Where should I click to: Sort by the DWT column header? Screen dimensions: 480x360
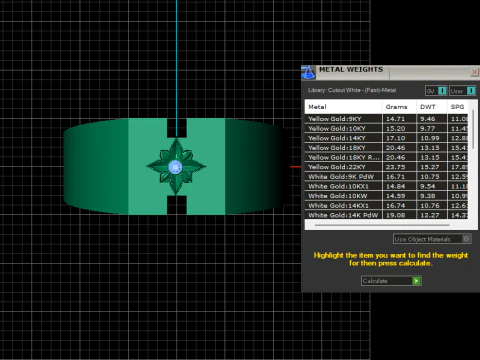(432, 107)
